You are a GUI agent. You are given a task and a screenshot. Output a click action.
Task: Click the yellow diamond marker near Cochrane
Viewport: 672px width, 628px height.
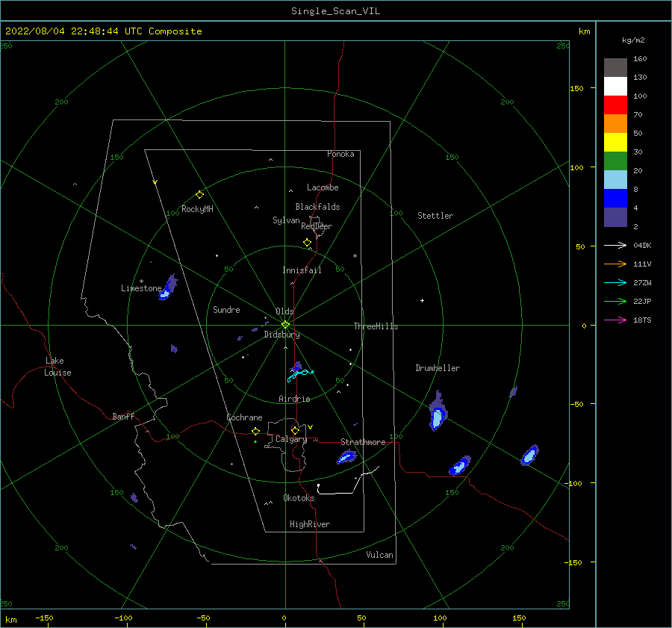coord(256,432)
